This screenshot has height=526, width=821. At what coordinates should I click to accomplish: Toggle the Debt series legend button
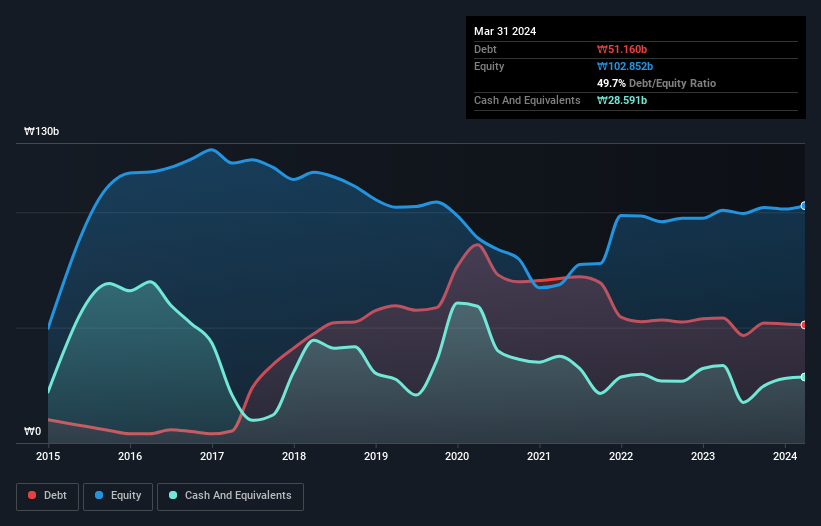[x=47, y=496]
